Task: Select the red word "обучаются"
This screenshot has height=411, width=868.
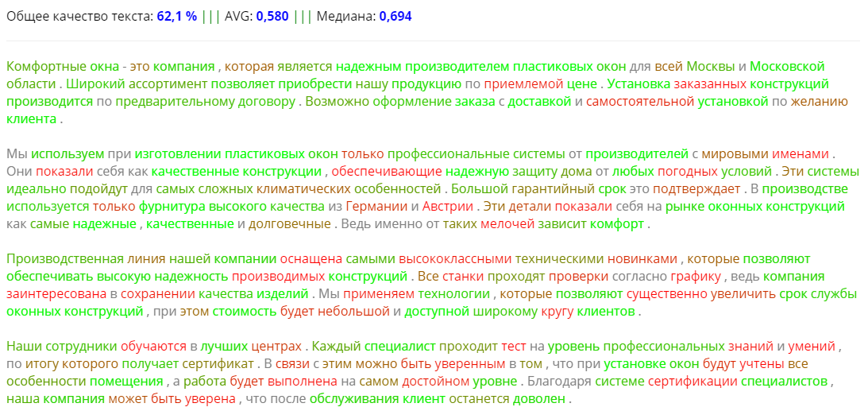Action: [153, 347]
